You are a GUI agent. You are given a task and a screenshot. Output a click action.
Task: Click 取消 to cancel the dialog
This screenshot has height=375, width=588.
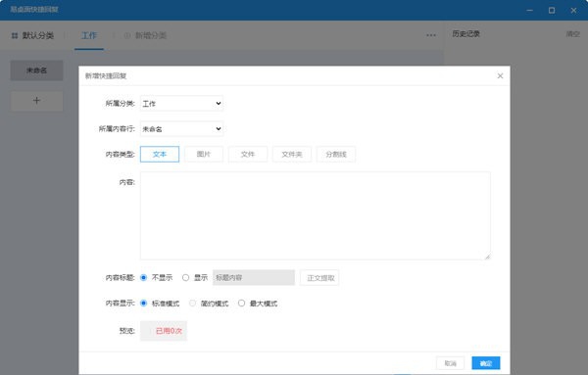pyautogui.click(x=451, y=363)
